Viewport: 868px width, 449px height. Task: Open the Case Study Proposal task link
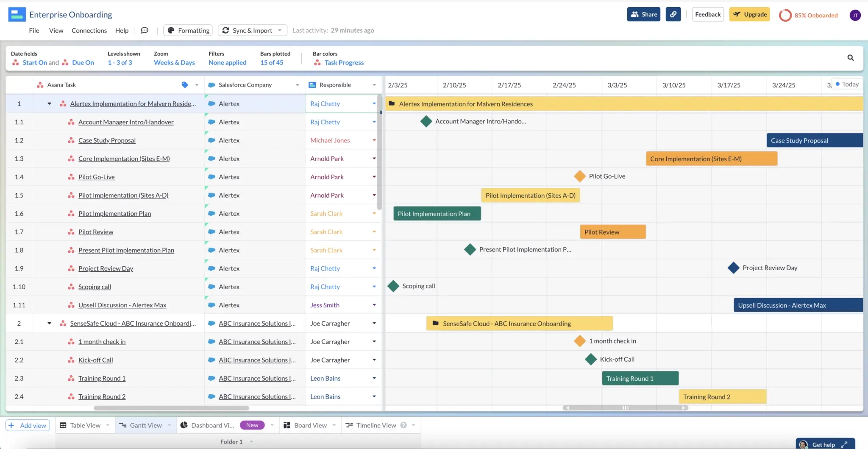[107, 140]
